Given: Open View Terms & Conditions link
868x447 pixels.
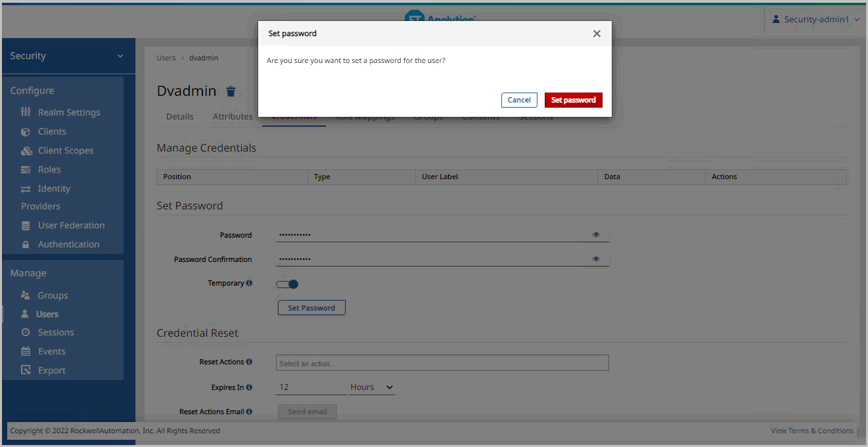Looking at the screenshot, I should click(812, 431).
